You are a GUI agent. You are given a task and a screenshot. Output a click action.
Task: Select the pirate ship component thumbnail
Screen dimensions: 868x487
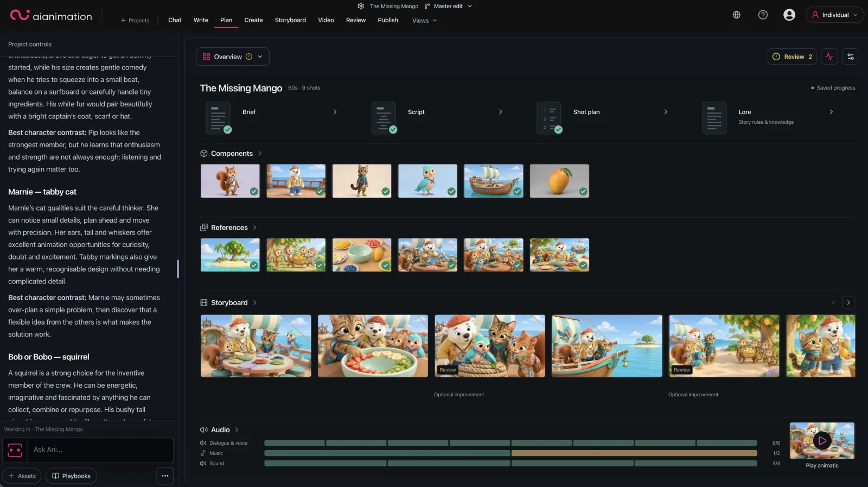(494, 181)
